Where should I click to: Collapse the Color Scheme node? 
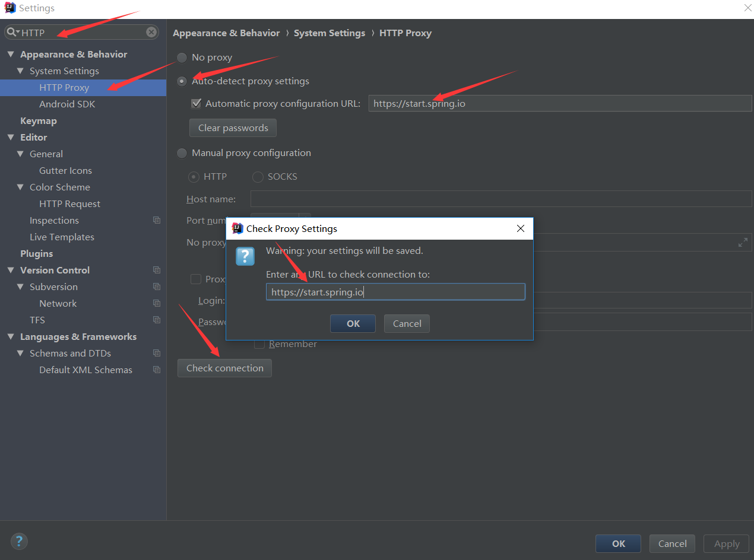(x=20, y=187)
